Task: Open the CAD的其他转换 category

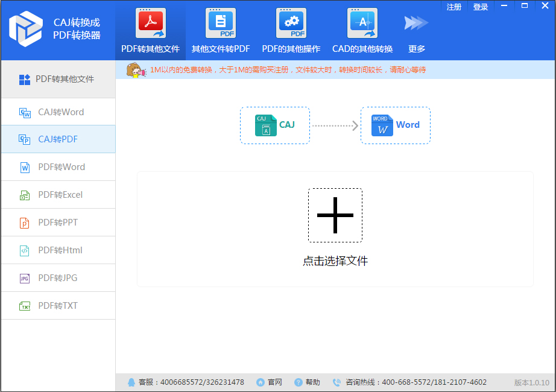Action: (x=362, y=27)
